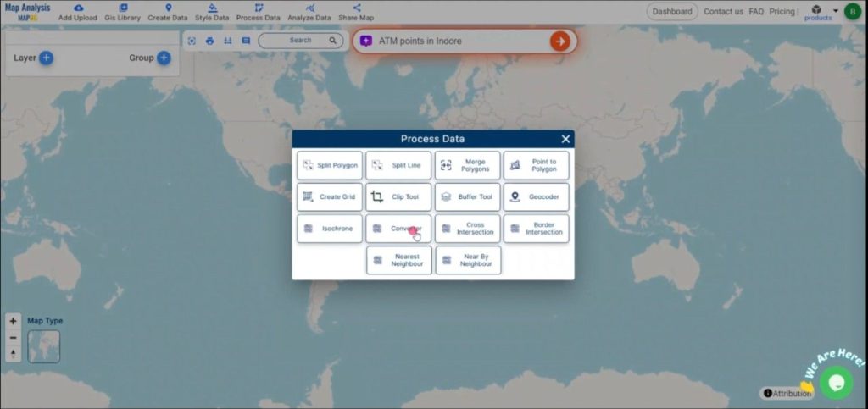Open the Style Data menu
Viewport: 868px width, 409px height.
(x=212, y=12)
